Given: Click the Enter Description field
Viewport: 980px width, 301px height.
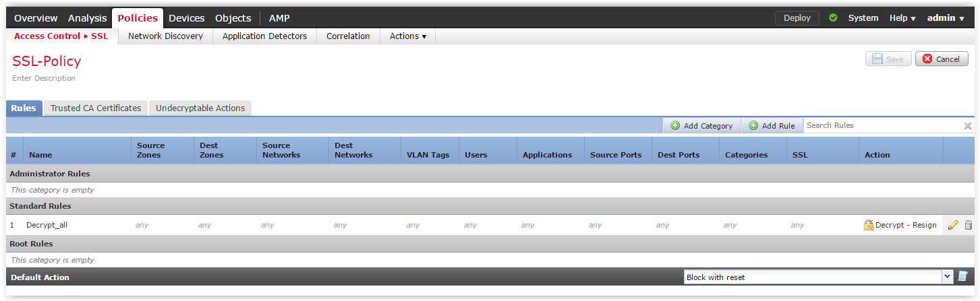Looking at the screenshot, I should 44,78.
